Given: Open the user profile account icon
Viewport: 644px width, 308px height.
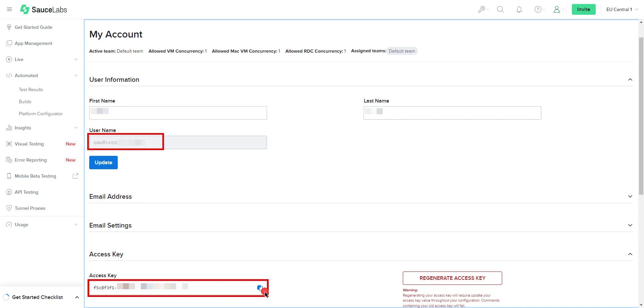Looking at the screenshot, I should (x=557, y=9).
